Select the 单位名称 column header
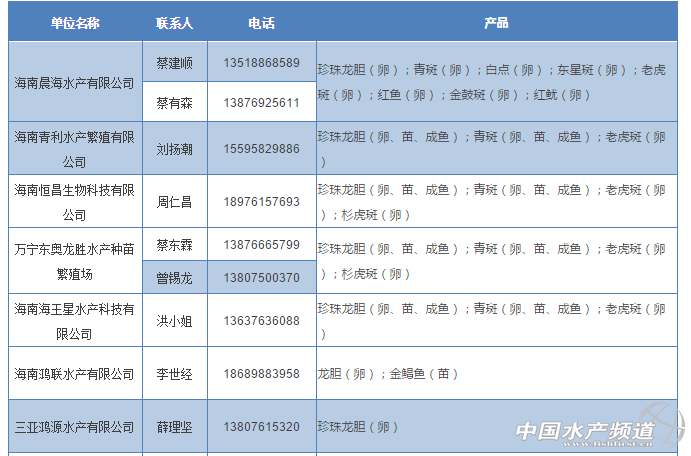Image resolution: width=691 pixels, height=456 pixels. tap(75, 22)
